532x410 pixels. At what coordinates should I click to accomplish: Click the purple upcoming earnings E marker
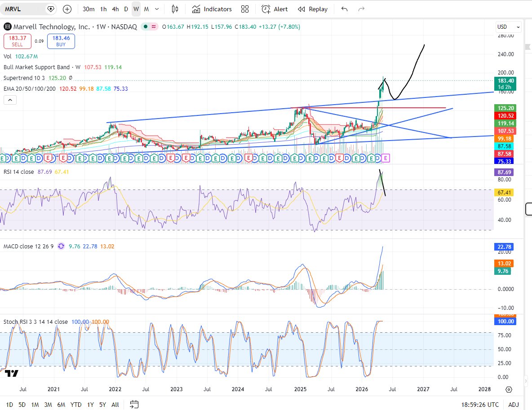pyautogui.click(x=386, y=158)
